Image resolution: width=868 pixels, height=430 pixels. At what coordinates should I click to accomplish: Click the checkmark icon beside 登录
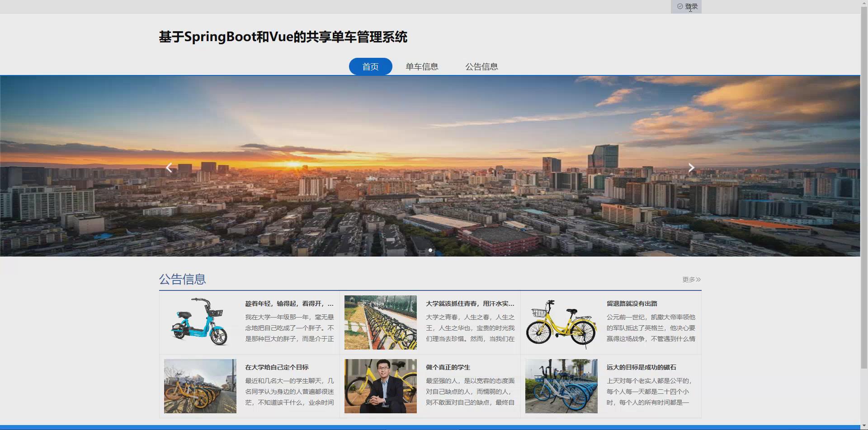[679, 6]
